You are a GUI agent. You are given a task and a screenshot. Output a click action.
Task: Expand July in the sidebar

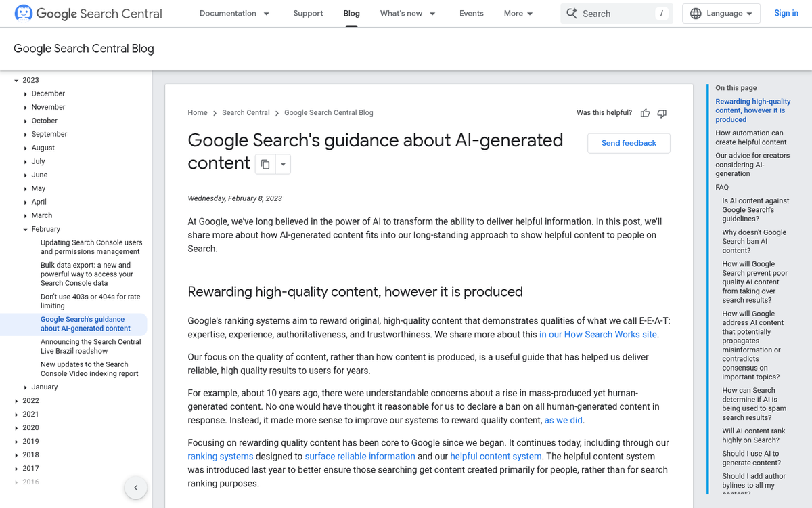click(25, 161)
